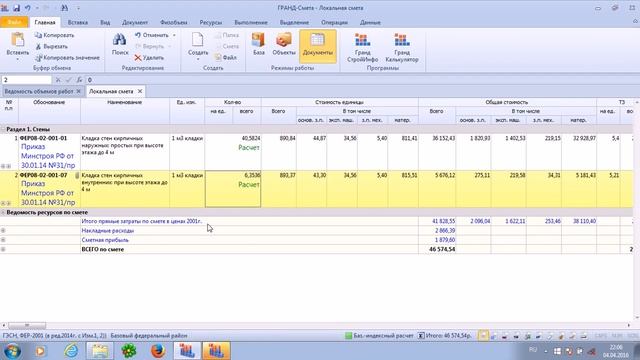
Task: Delete the row using Удалить
Action: pyautogui.click(x=149, y=58)
